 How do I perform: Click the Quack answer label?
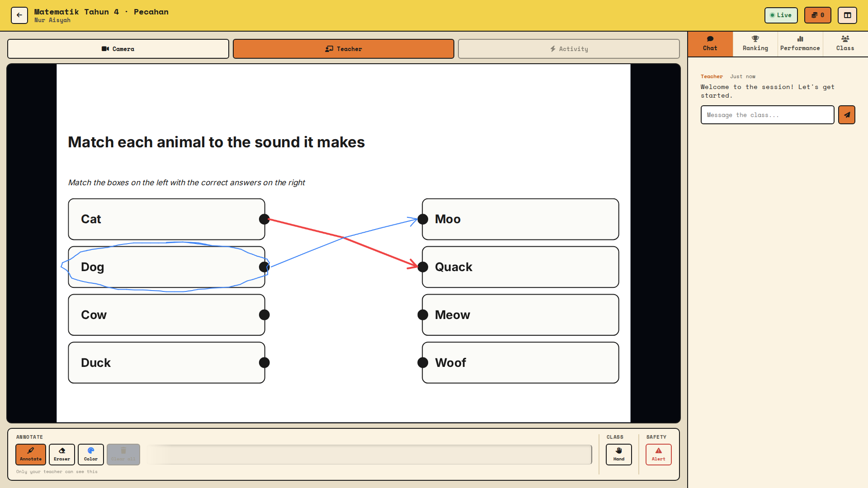(x=453, y=267)
